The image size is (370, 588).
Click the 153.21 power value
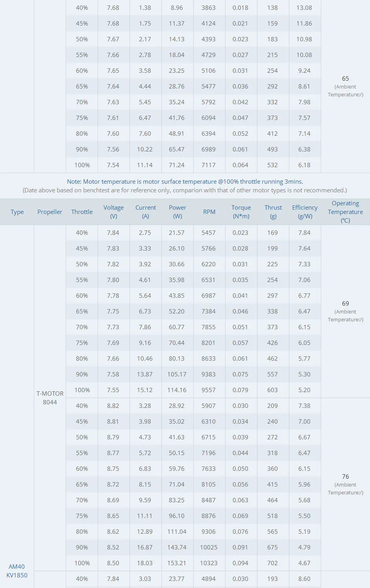click(177, 563)
